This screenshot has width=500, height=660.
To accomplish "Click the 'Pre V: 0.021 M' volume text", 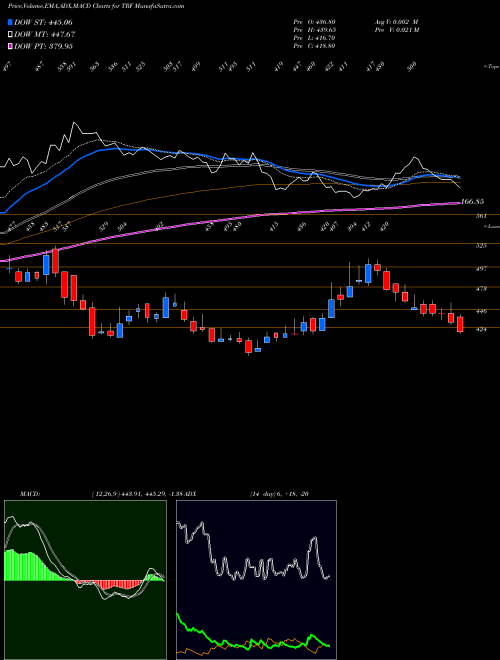I will pos(398,30).
